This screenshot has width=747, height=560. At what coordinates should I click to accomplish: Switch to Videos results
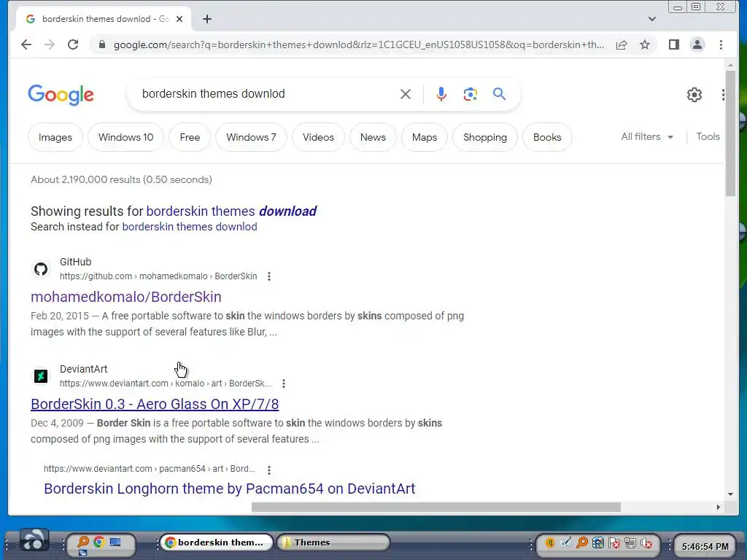(x=318, y=137)
